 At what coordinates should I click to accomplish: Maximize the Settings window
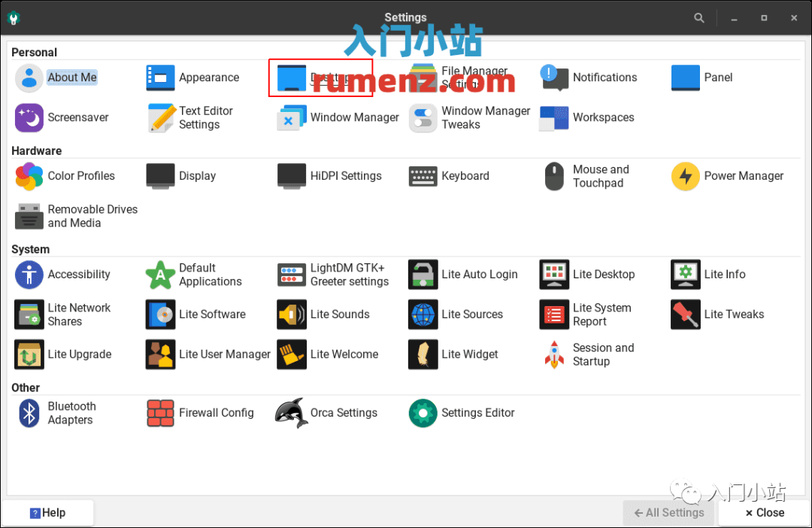click(x=764, y=18)
